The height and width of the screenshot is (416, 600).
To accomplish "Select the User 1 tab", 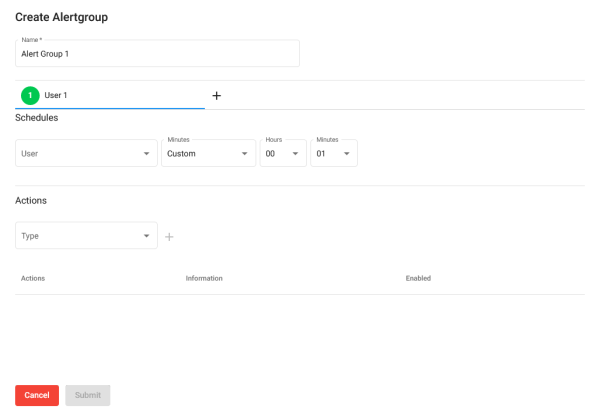I will click(x=110, y=95).
